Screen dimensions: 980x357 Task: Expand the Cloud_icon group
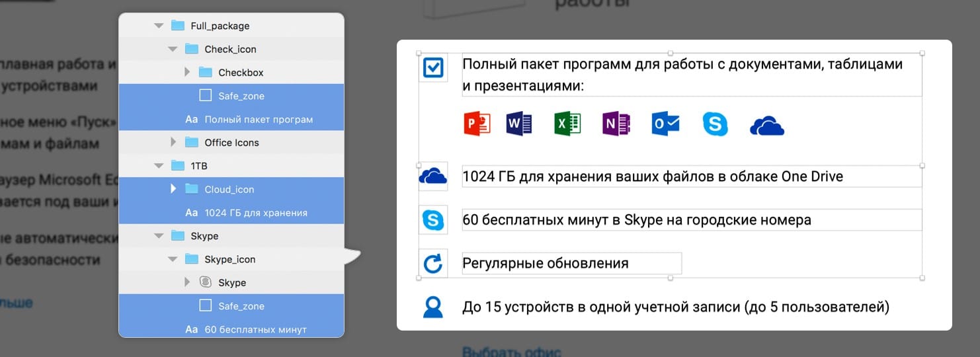[173, 189]
